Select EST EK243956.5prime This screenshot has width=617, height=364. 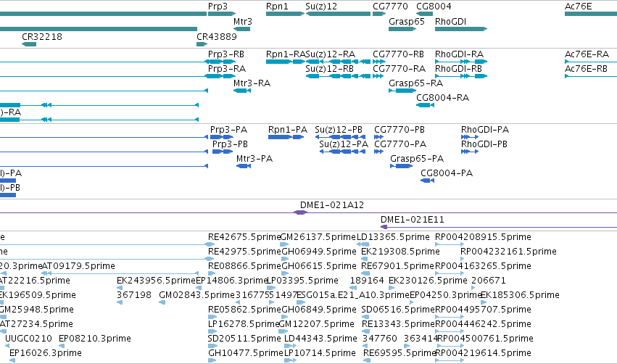click(156, 281)
